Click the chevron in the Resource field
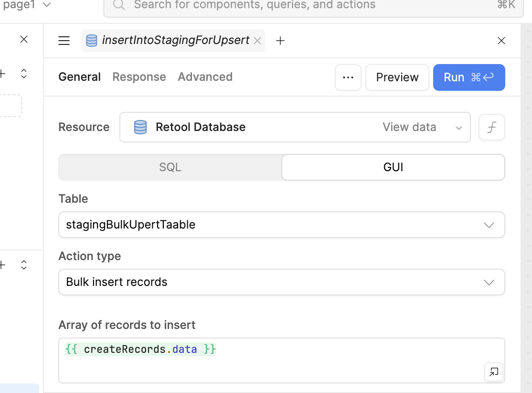The height and width of the screenshot is (393, 532). 459,128
